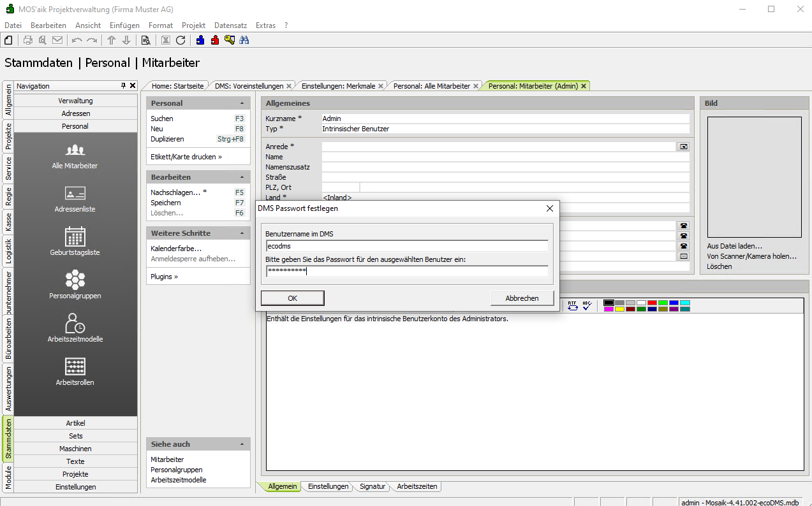
Task: Click the RTF conversion icon
Action: click(x=572, y=305)
